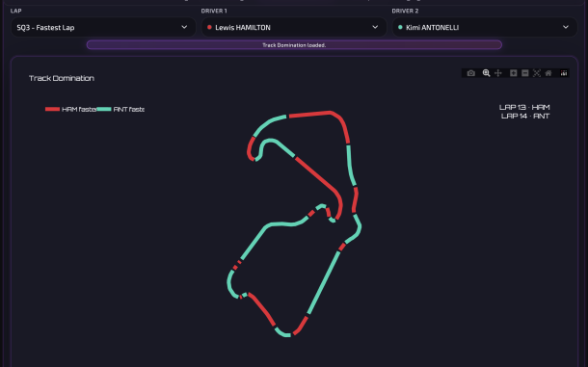588x367 pixels.
Task: Click the Autoscale icon in plot toolbar
Action: click(537, 73)
